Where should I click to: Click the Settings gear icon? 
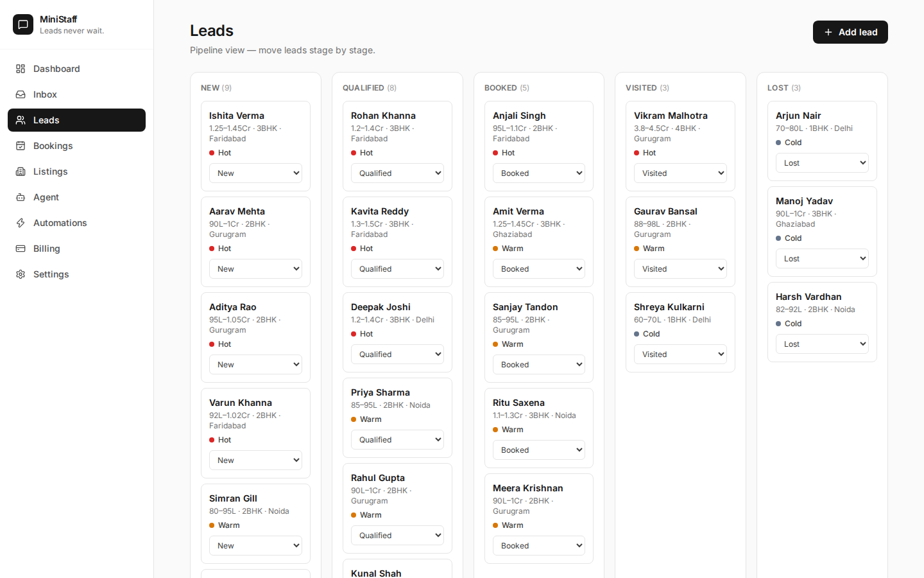[x=21, y=274]
